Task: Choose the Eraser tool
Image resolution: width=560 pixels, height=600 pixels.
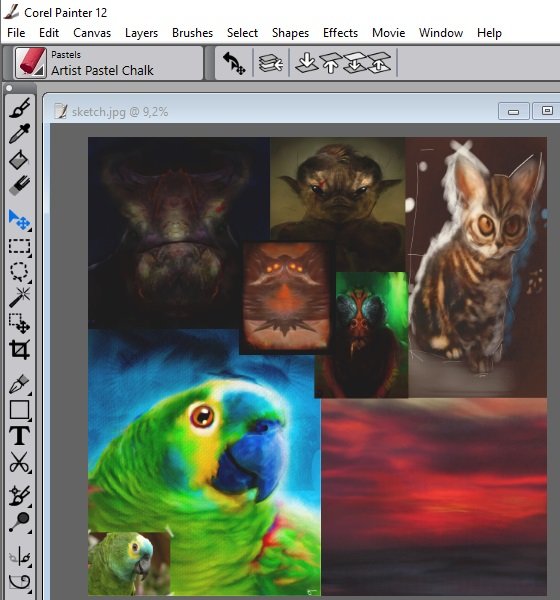Action: [x=20, y=185]
